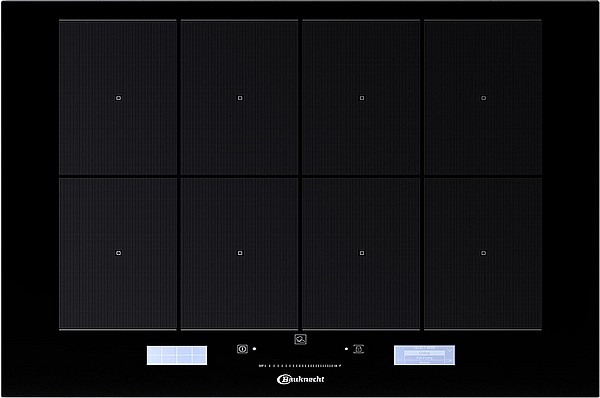The width and height of the screenshot is (600, 398).
Task: Tap the power on/off button
Action: pyautogui.click(x=242, y=349)
